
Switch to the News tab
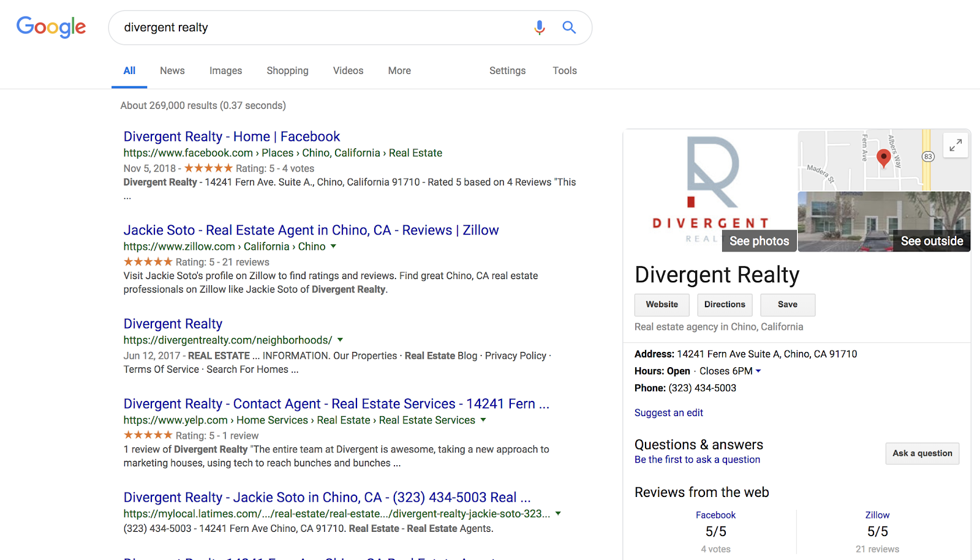172,71
